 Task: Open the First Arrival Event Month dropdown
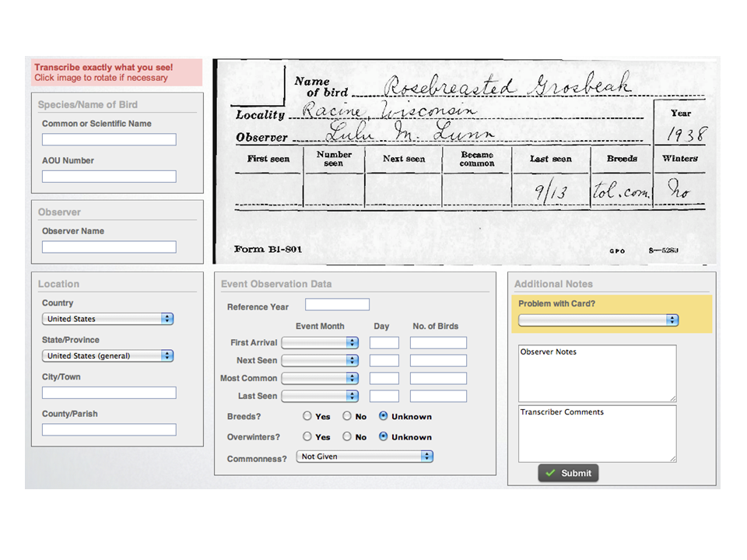tap(321, 342)
